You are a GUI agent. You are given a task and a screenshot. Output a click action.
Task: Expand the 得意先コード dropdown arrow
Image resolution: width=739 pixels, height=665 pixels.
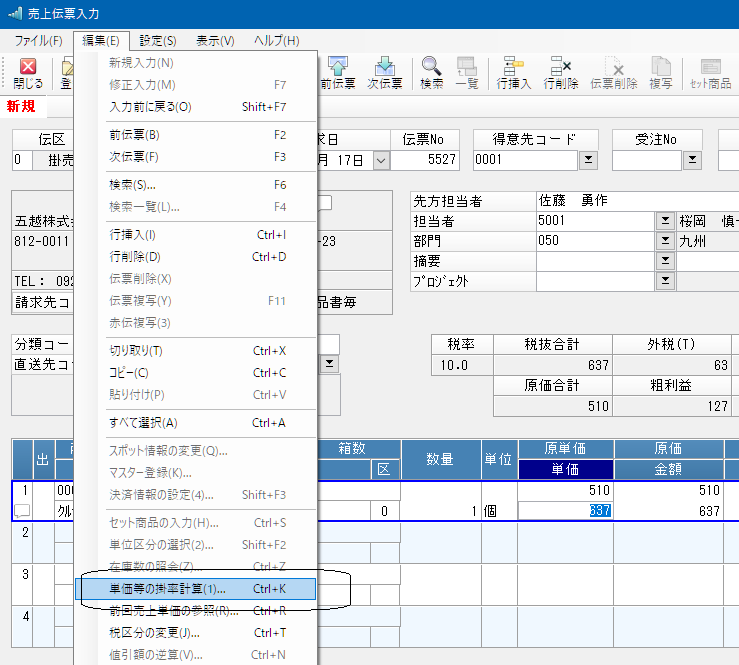(588, 160)
